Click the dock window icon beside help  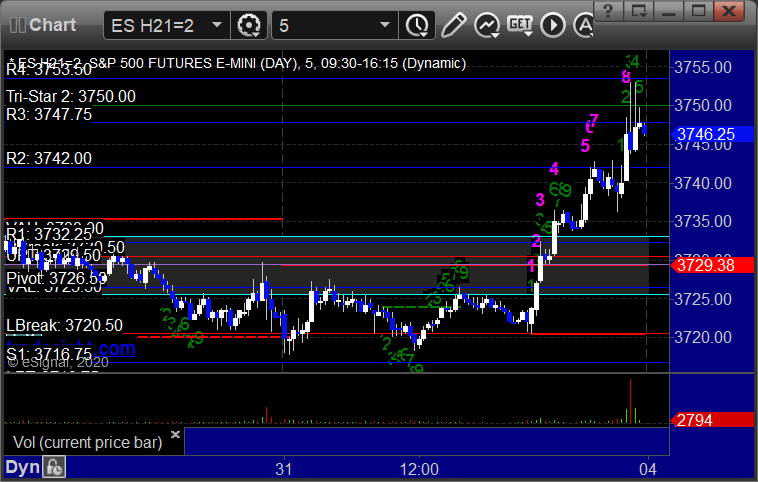pyautogui.click(x=639, y=10)
